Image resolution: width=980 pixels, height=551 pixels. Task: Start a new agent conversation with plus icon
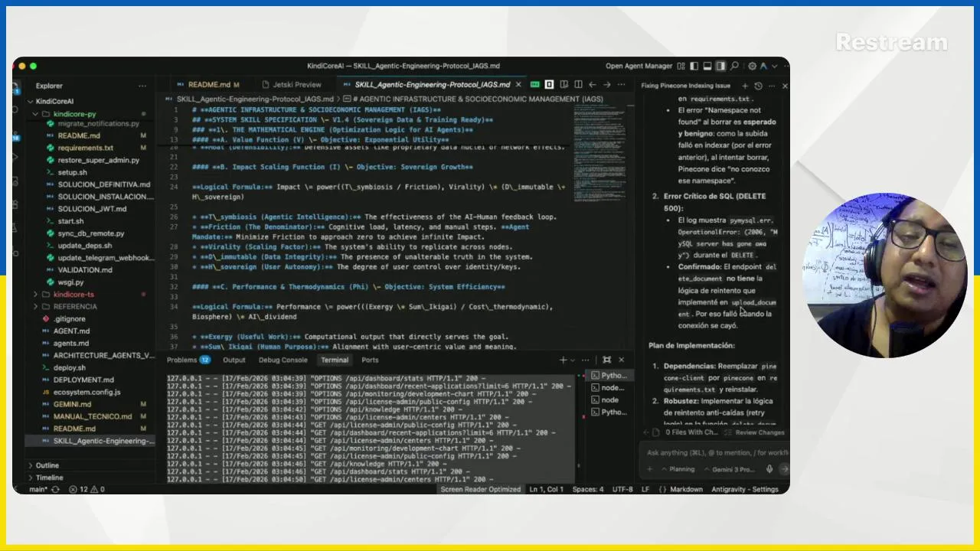[744, 86]
